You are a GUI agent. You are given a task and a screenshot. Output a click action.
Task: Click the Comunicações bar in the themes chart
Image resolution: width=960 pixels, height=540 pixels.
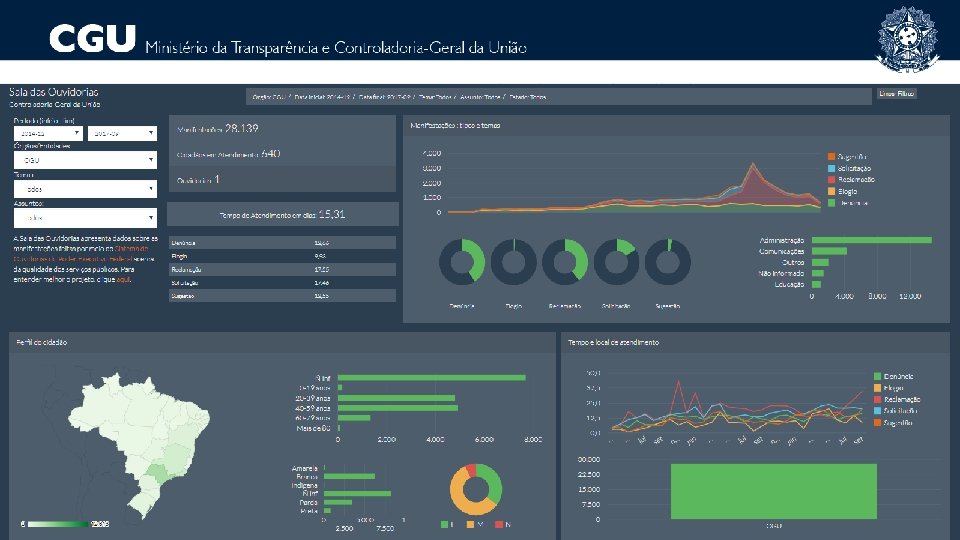830,251
